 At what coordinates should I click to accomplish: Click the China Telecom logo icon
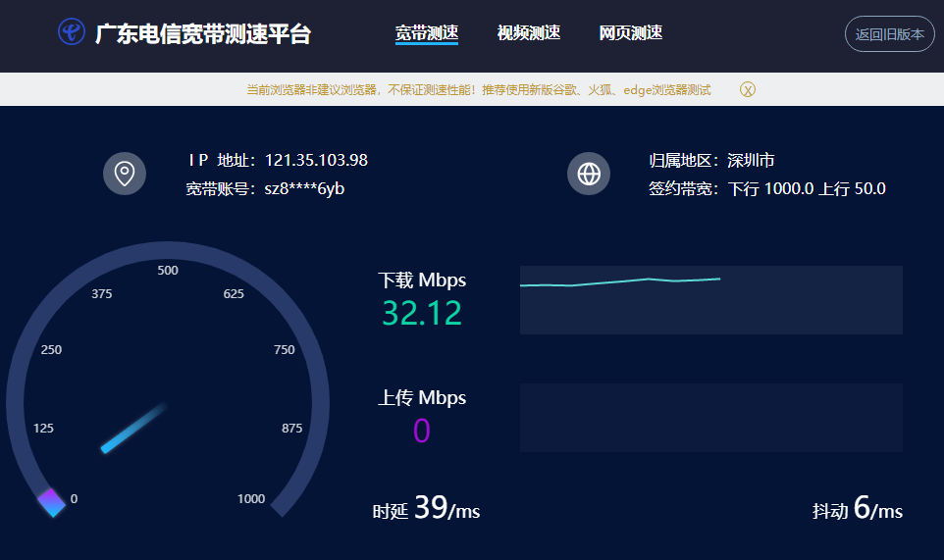point(72,32)
